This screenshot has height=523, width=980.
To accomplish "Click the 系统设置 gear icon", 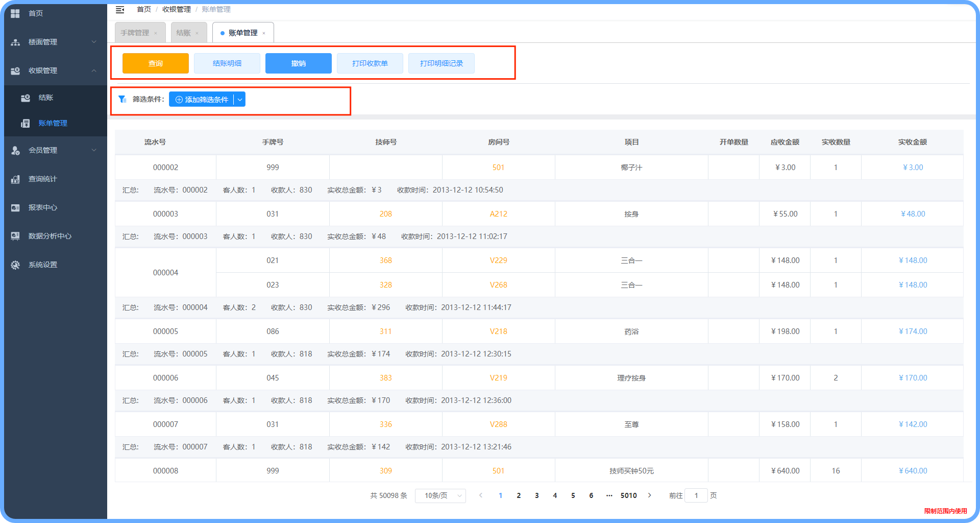I will [x=15, y=265].
